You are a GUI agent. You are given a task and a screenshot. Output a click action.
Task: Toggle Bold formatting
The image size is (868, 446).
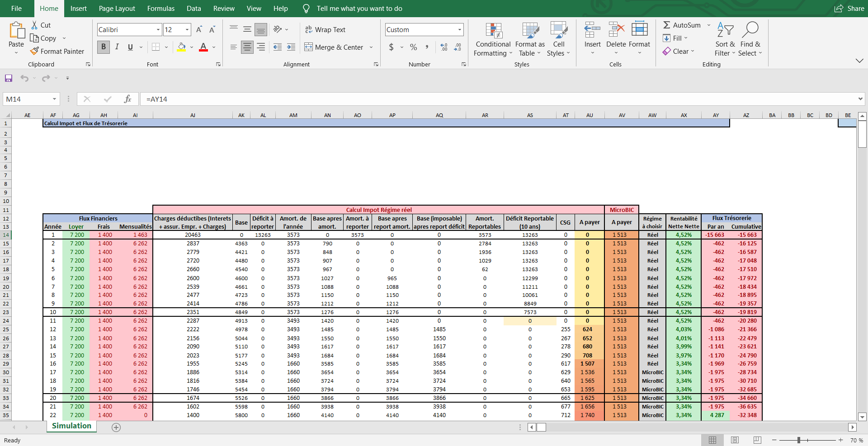(x=104, y=47)
